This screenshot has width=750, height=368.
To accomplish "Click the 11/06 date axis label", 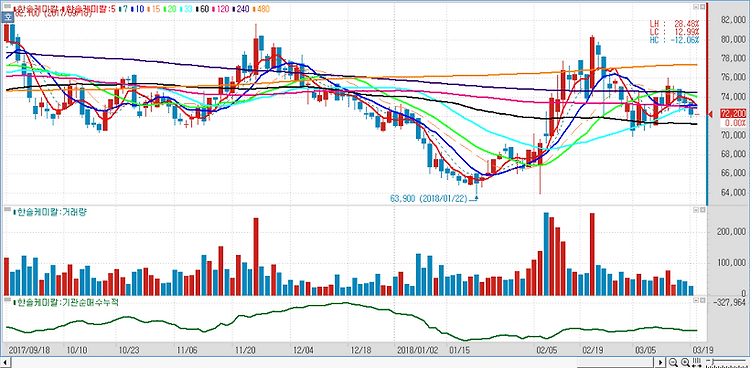I will coord(187,350).
